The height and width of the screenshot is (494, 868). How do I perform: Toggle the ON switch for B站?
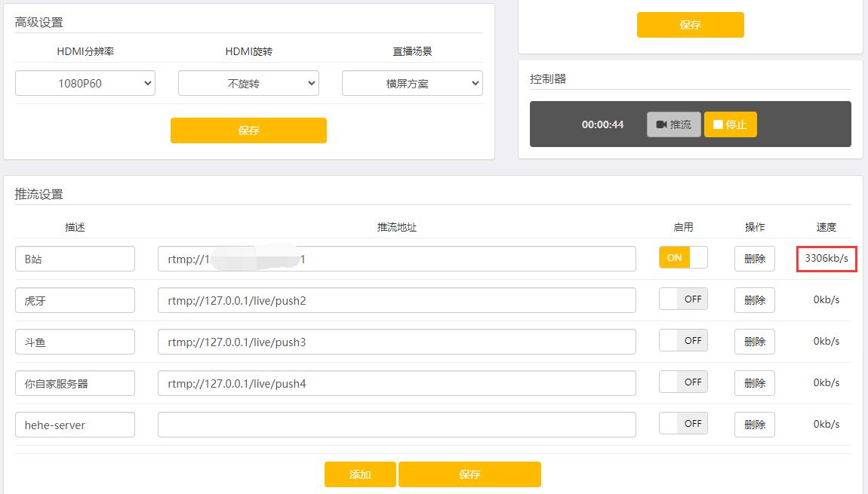click(683, 257)
